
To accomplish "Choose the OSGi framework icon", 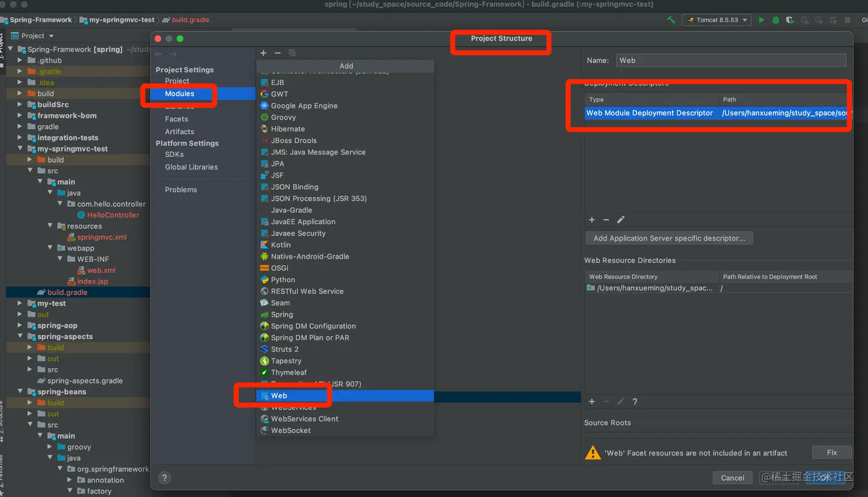I will click(x=265, y=268).
